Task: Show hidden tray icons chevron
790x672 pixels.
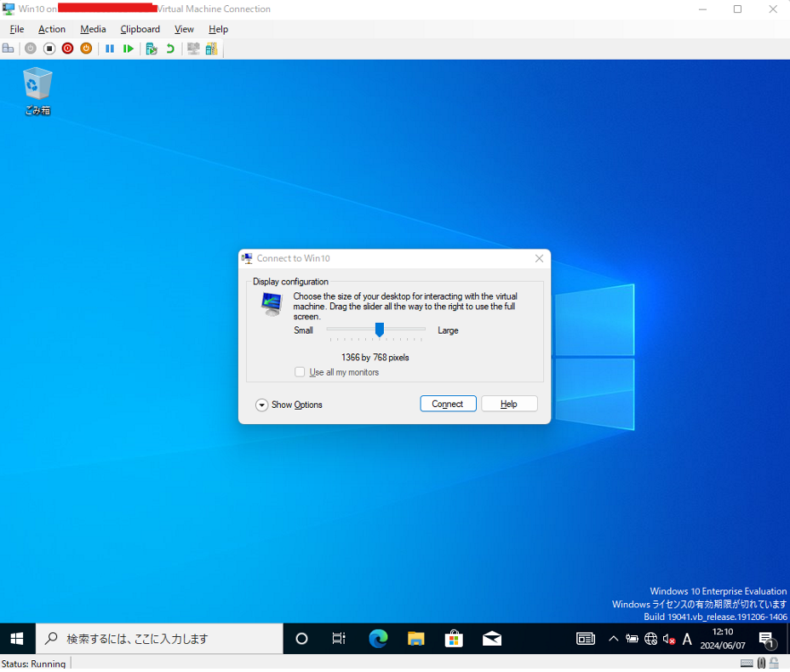Action: click(613, 639)
